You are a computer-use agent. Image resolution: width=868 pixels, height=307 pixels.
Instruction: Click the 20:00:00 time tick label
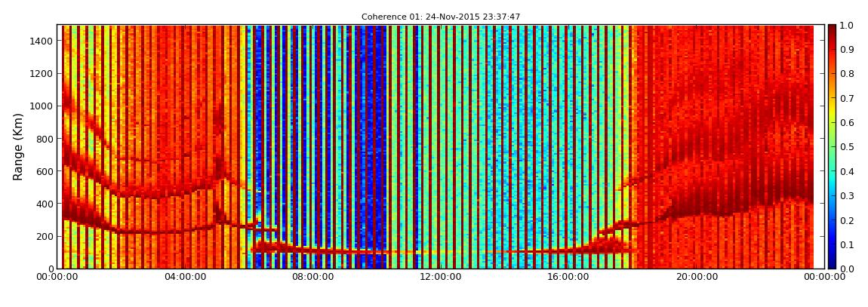click(697, 277)
